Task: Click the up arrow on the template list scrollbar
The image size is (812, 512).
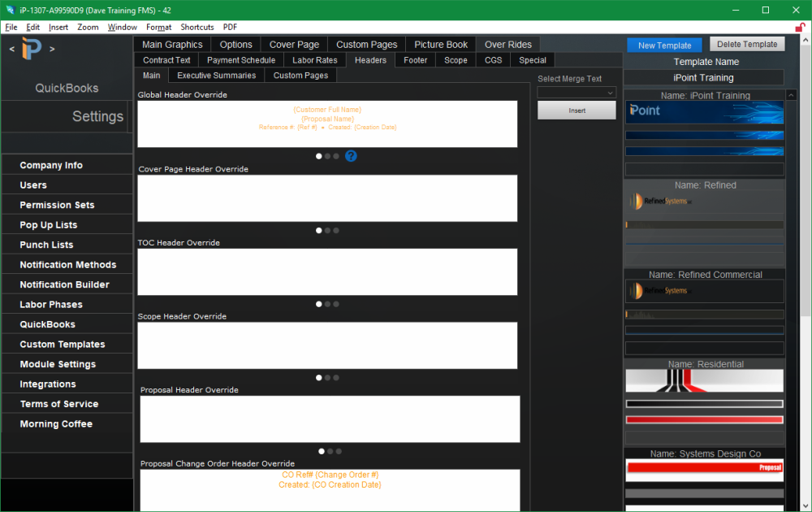Action: point(791,95)
